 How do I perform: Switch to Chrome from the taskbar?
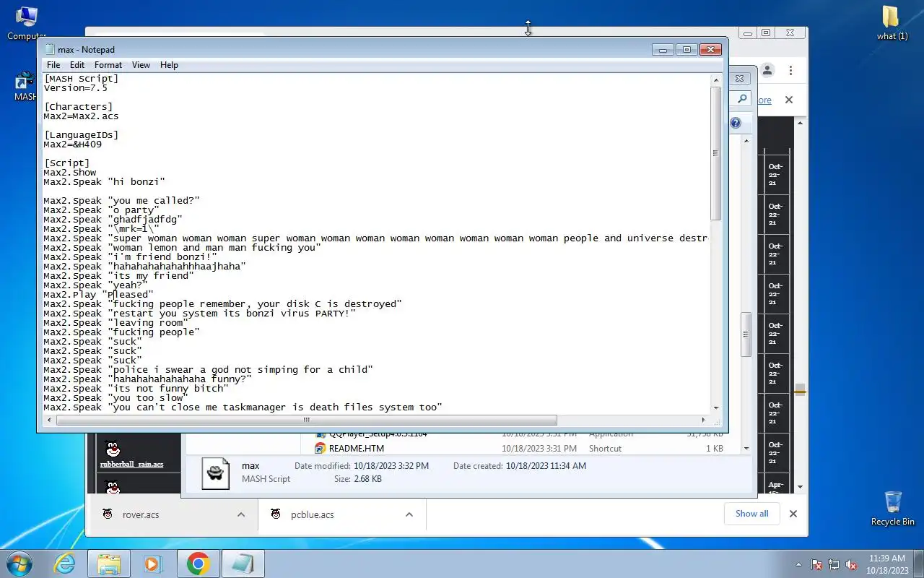[x=198, y=564]
